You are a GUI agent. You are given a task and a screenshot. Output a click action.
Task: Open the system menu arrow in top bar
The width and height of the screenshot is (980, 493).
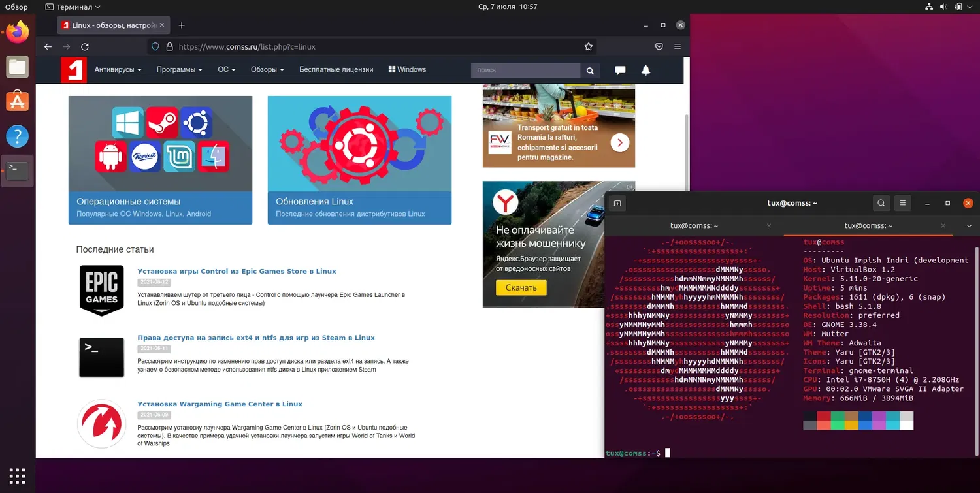click(x=969, y=7)
